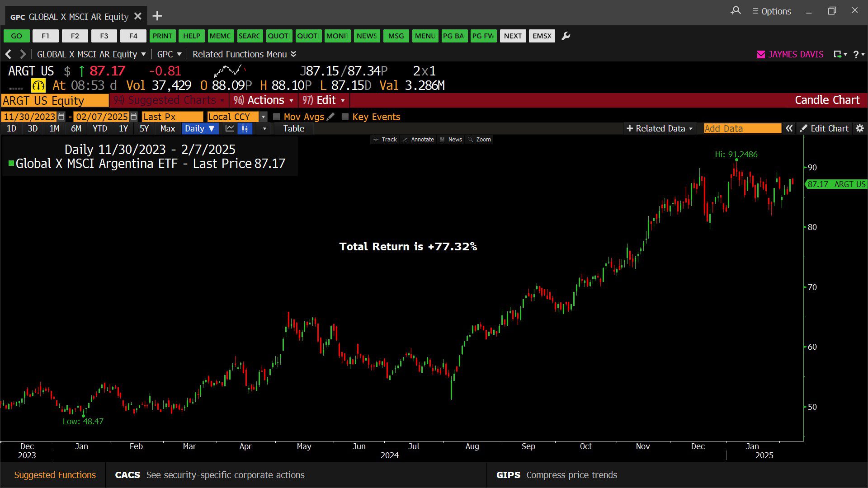
Task: Open the Local CCY currency dropdown
Action: pyautogui.click(x=263, y=117)
